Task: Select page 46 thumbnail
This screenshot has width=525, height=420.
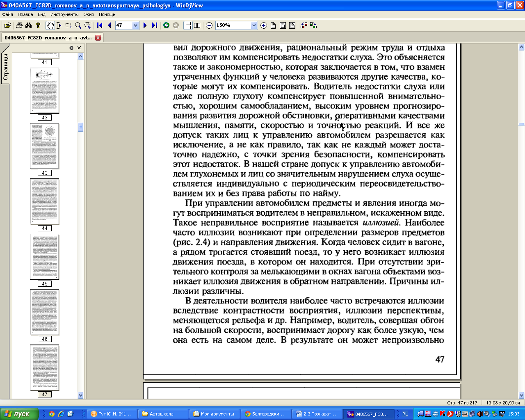Action: coord(44,312)
